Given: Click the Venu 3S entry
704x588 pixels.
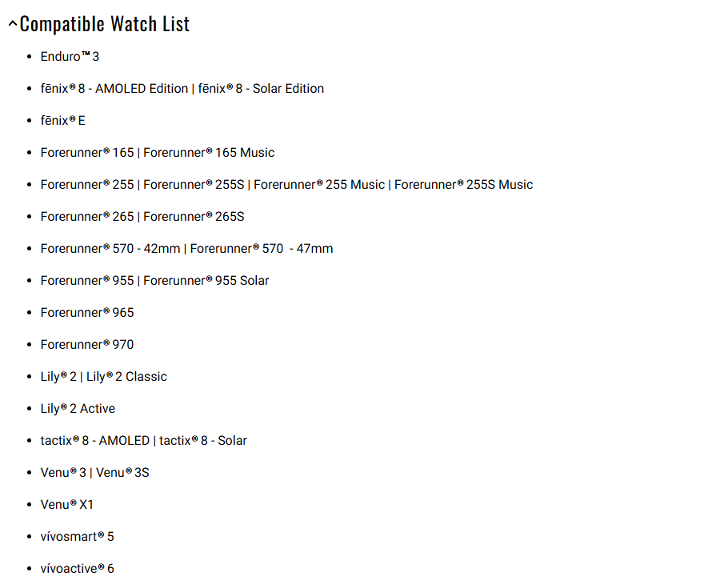Looking at the screenshot, I should click(122, 473).
